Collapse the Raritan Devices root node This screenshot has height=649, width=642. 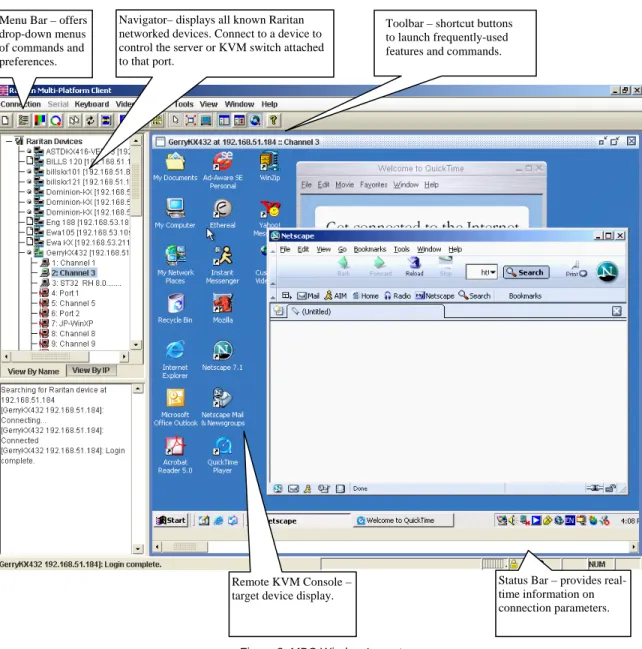pos(9,141)
